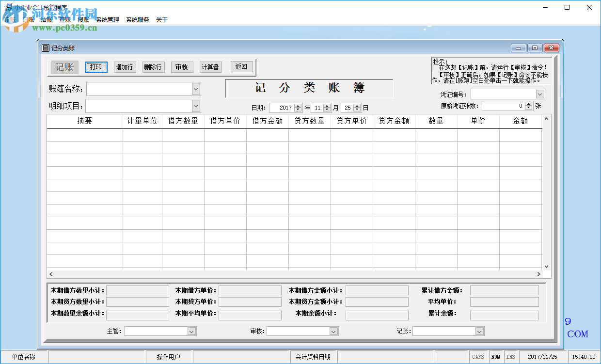Click 打印 to print the ledger
Image resolution: width=601 pixels, height=364 pixels.
tap(96, 67)
